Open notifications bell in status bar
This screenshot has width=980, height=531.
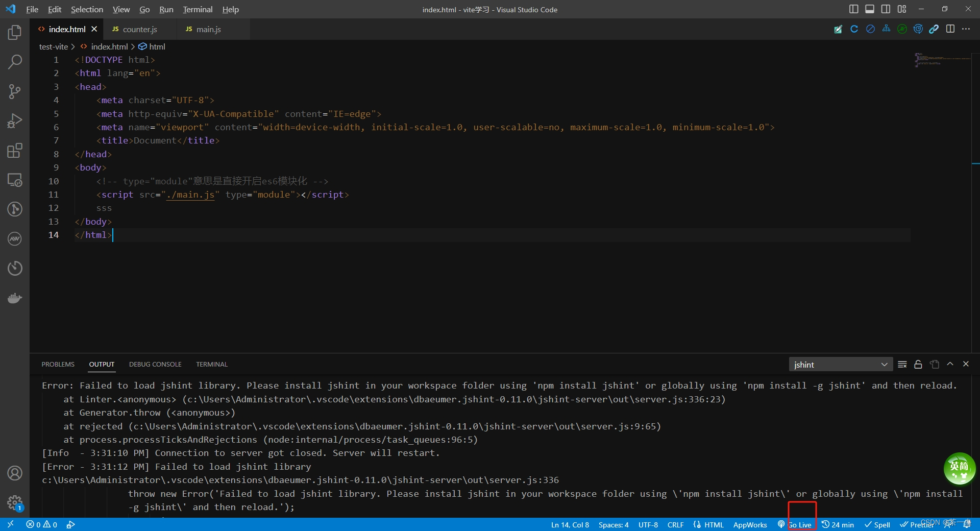click(968, 524)
